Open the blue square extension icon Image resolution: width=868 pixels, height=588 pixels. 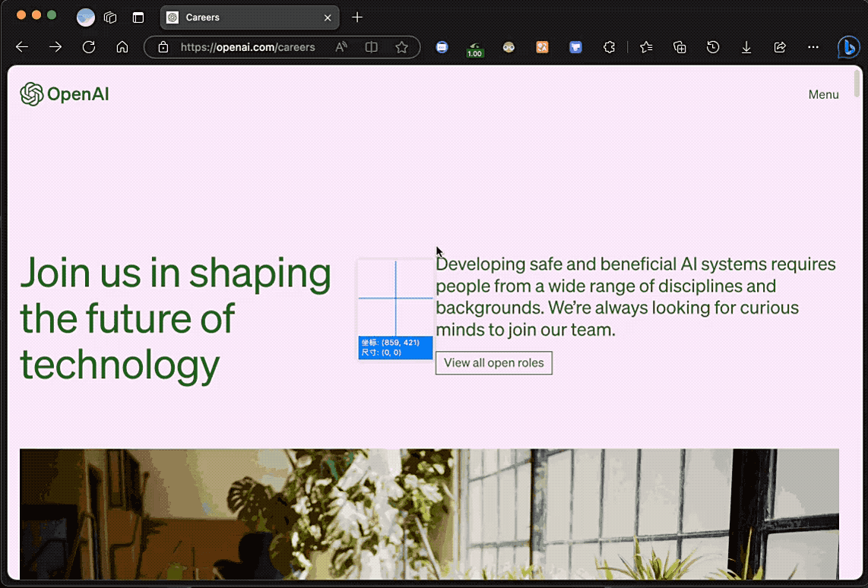[x=575, y=47]
